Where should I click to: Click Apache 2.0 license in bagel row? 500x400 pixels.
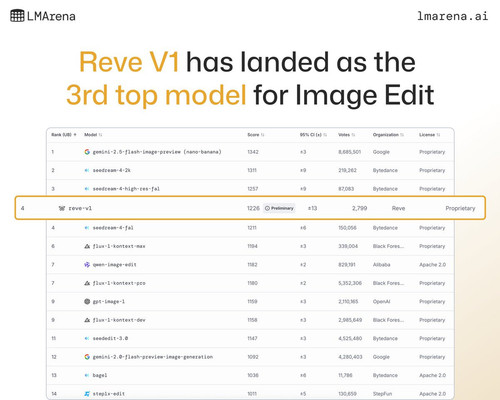432,375
